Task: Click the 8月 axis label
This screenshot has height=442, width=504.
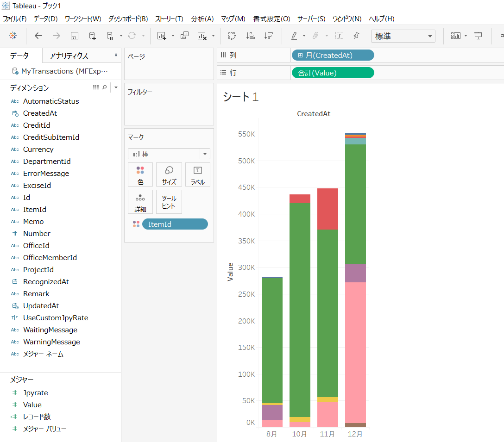Action: pyautogui.click(x=271, y=434)
